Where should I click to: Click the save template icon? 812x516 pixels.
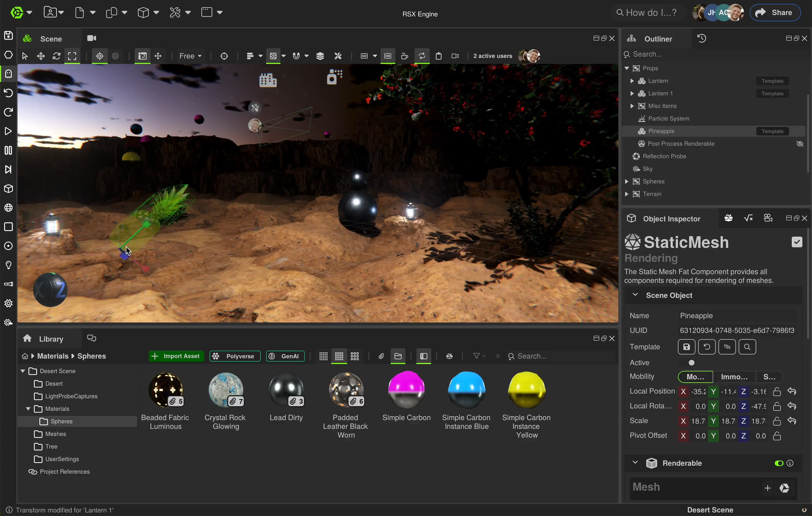point(686,347)
